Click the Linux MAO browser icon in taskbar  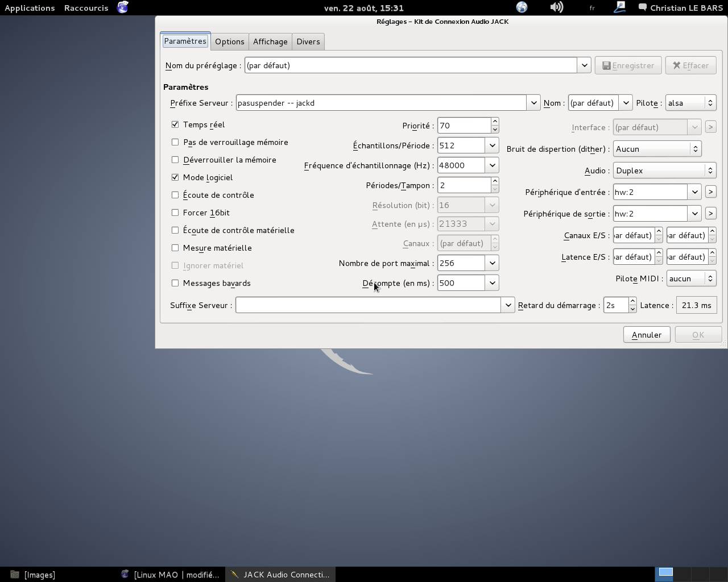[x=125, y=575]
